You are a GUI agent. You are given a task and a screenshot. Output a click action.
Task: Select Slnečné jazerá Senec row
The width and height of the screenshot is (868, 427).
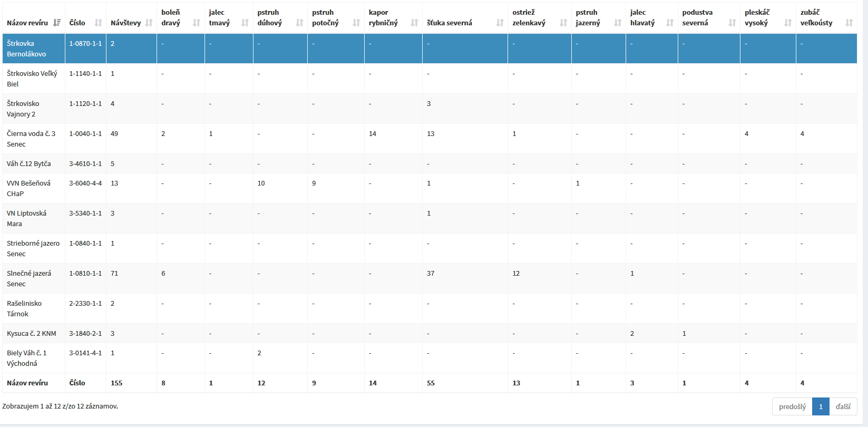tap(430, 278)
